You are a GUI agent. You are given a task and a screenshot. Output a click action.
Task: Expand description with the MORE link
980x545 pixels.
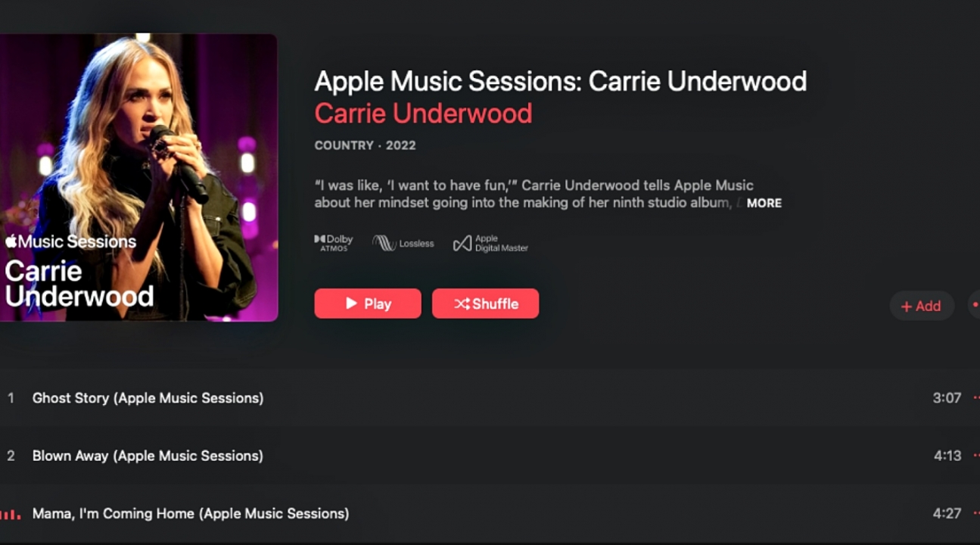pos(764,203)
